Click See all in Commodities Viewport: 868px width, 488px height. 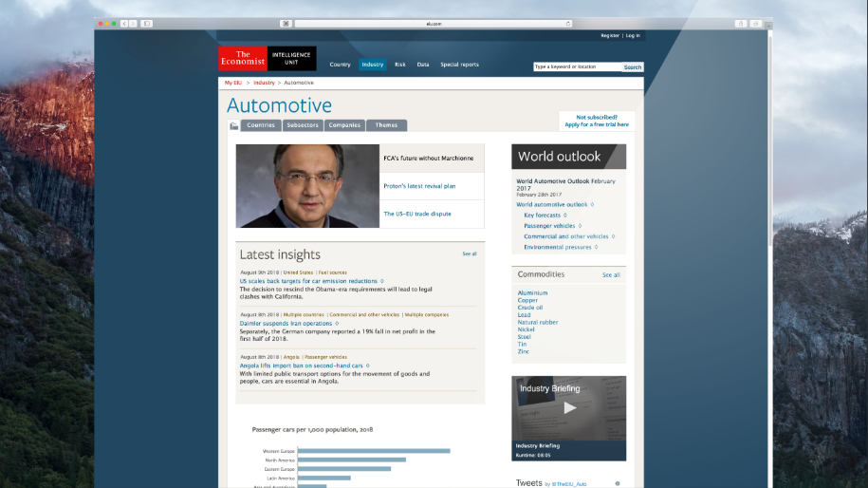pyautogui.click(x=611, y=275)
